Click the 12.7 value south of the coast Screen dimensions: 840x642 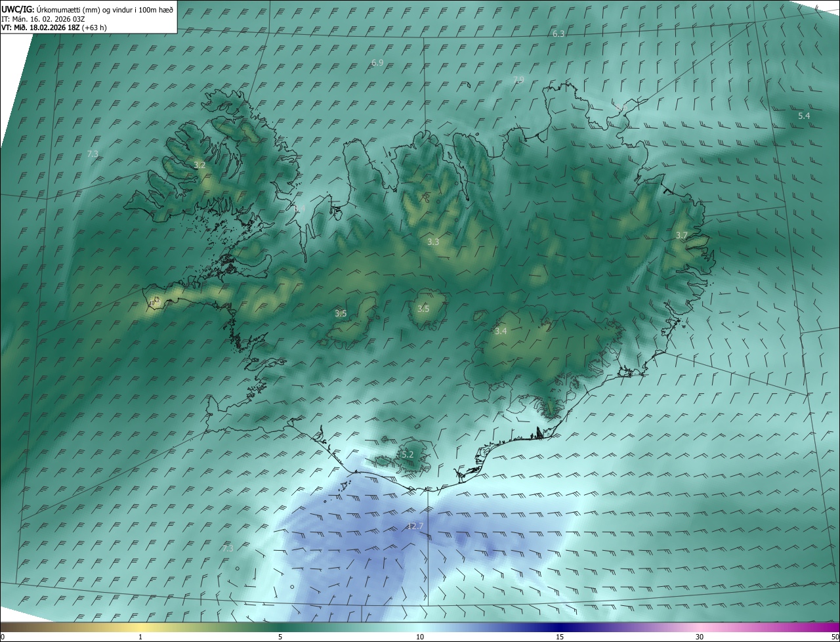[415, 526]
